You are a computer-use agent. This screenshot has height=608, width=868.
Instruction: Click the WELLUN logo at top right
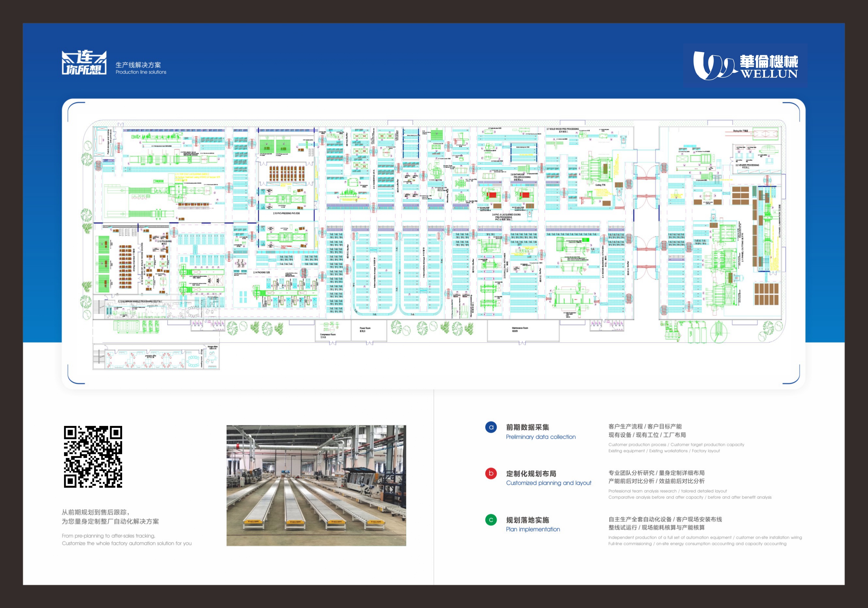coord(745,66)
